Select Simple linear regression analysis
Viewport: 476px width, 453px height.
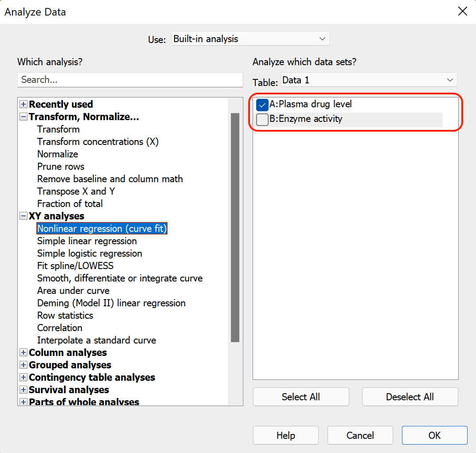click(87, 241)
